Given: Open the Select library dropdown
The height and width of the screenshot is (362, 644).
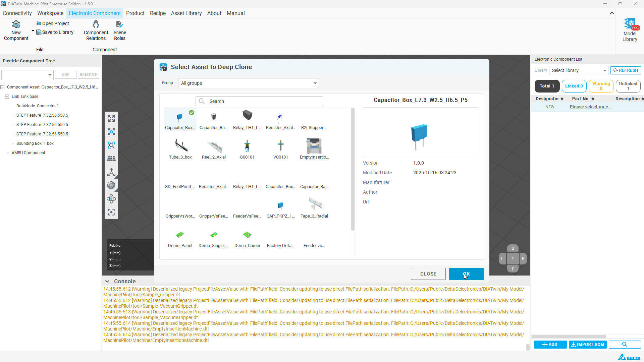Looking at the screenshot, I should point(579,70).
